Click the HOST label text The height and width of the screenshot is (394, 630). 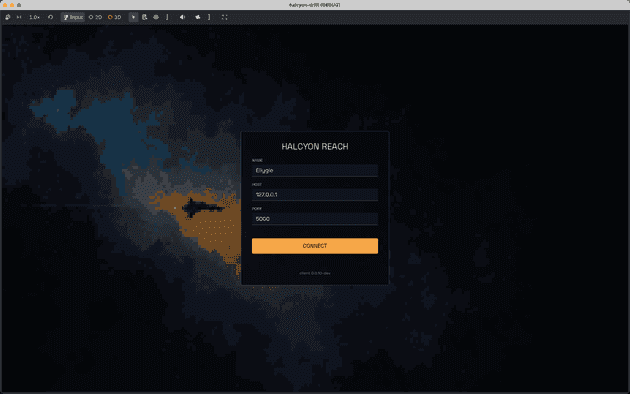click(257, 184)
